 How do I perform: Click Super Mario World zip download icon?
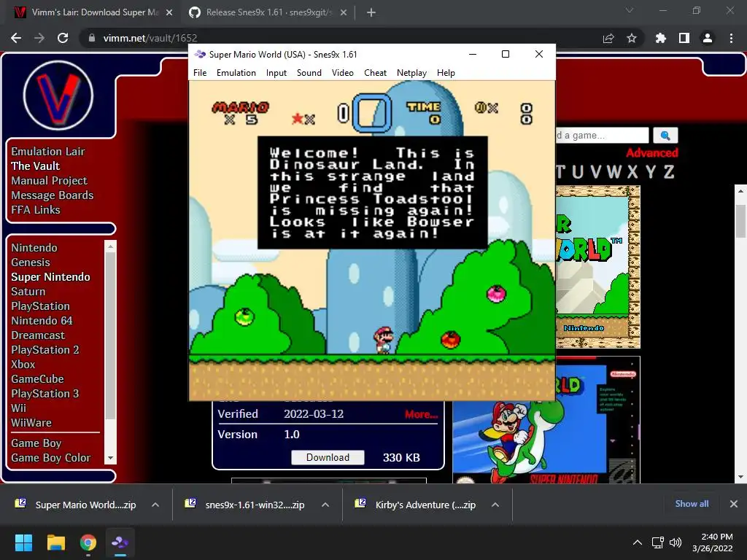click(20, 503)
